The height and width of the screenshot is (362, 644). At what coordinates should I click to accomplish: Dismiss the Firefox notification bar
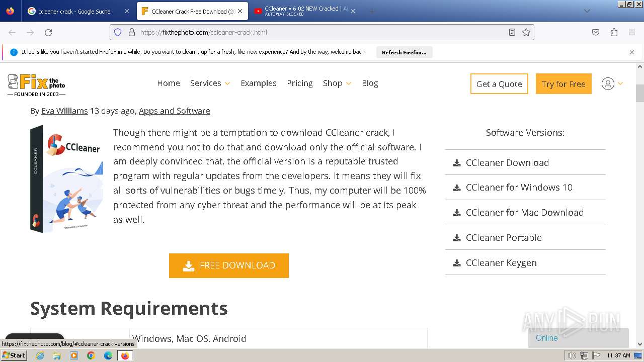632,52
